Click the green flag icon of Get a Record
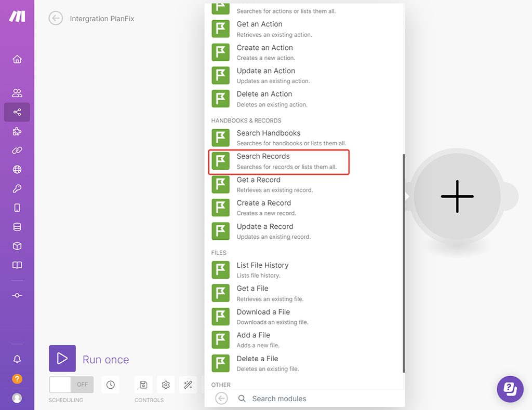The image size is (532, 410). pos(220,185)
